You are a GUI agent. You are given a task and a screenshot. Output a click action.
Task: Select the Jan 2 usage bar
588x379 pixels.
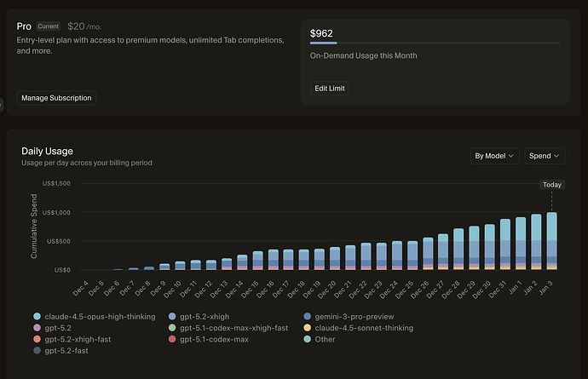536,242
